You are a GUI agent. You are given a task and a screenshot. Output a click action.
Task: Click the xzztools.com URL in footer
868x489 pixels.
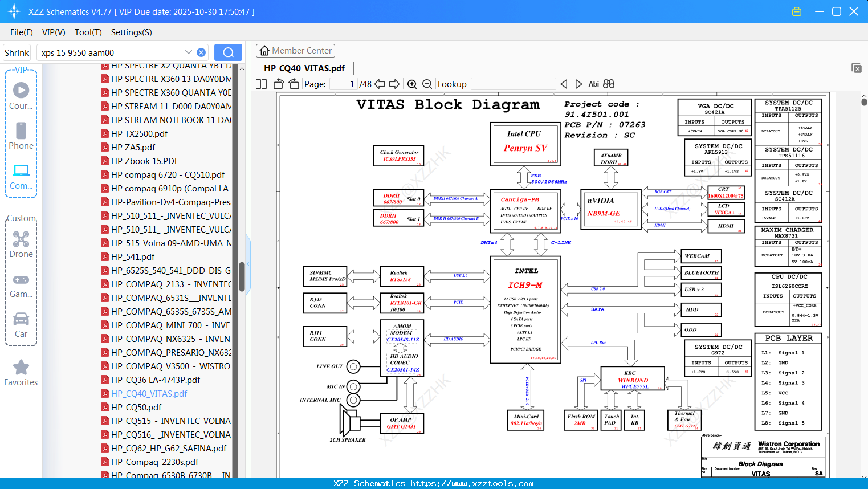pos(472,483)
